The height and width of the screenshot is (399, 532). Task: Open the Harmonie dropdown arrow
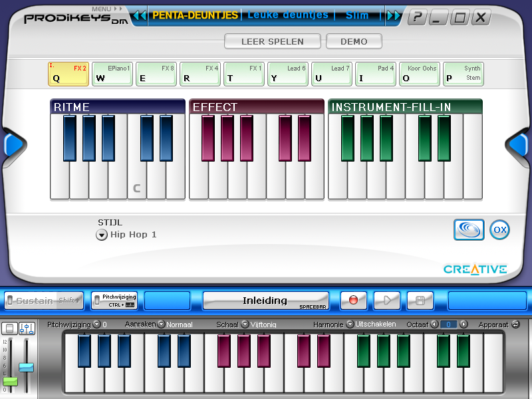[350, 325]
